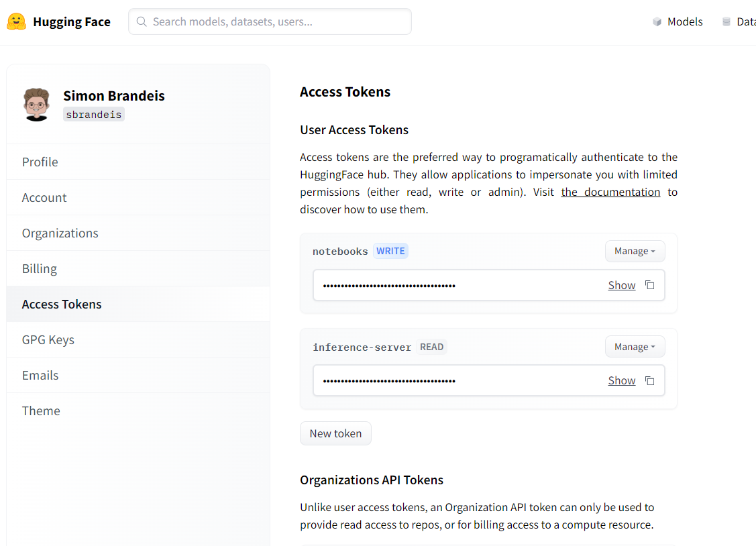Click the notebooks masked token field
Screen dimensions: 756x546
coord(489,285)
